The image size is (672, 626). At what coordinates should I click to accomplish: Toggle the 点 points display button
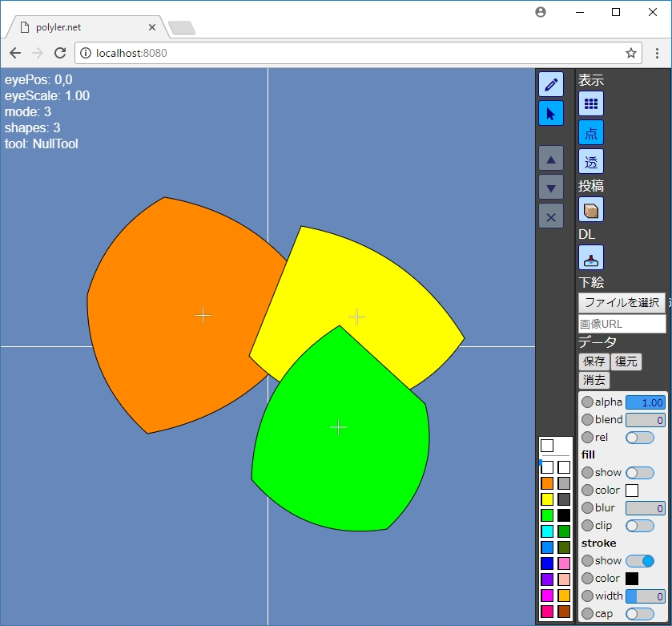coord(591,133)
